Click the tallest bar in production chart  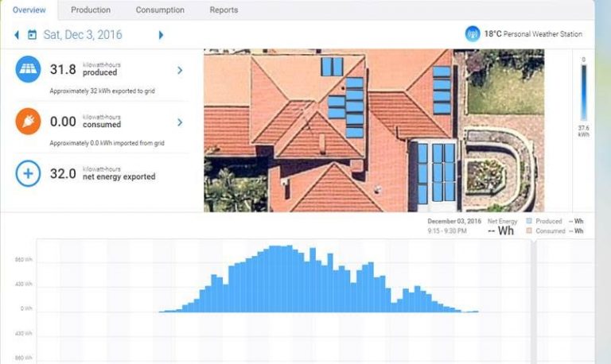[x=289, y=279]
